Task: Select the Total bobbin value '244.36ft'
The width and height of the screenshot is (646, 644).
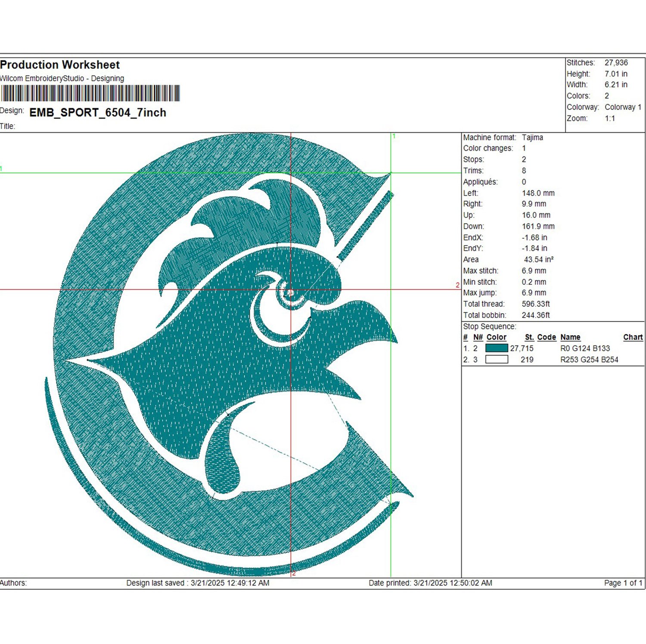Action: click(x=536, y=315)
